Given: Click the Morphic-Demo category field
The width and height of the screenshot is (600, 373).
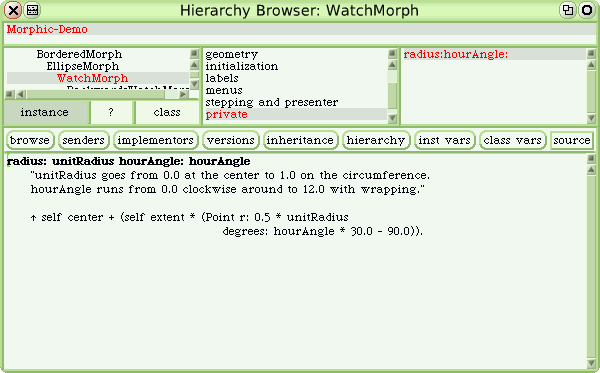Looking at the screenshot, I should [x=300, y=29].
